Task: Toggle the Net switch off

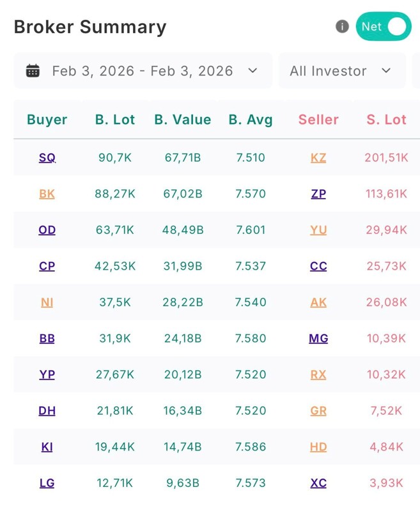Action: click(x=384, y=27)
